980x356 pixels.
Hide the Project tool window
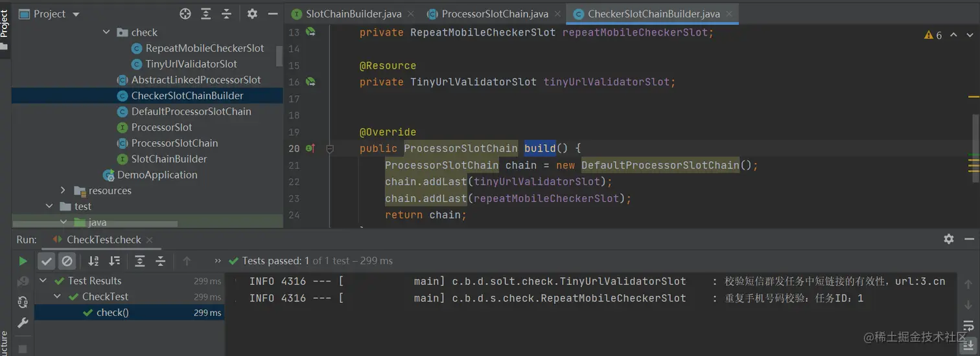coord(273,14)
